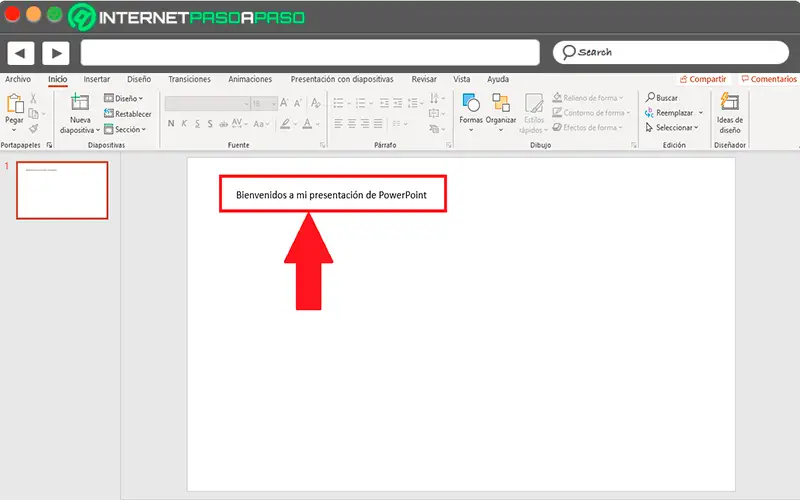Decrease font size with smaller A icon
The width and height of the screenshot is (800, 500).
(x=298, y=103)
